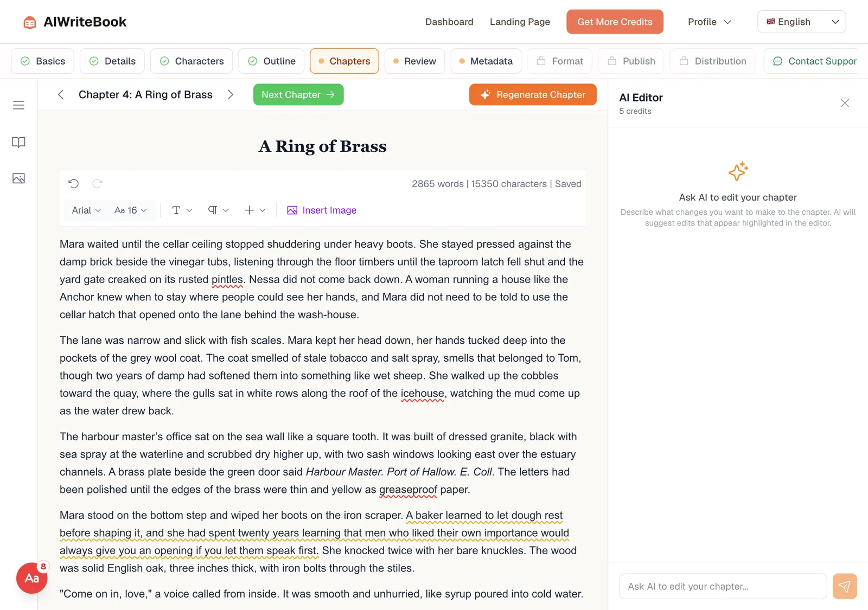Switch to the Outline step
The image size is (868, 610).
point(271,61)
